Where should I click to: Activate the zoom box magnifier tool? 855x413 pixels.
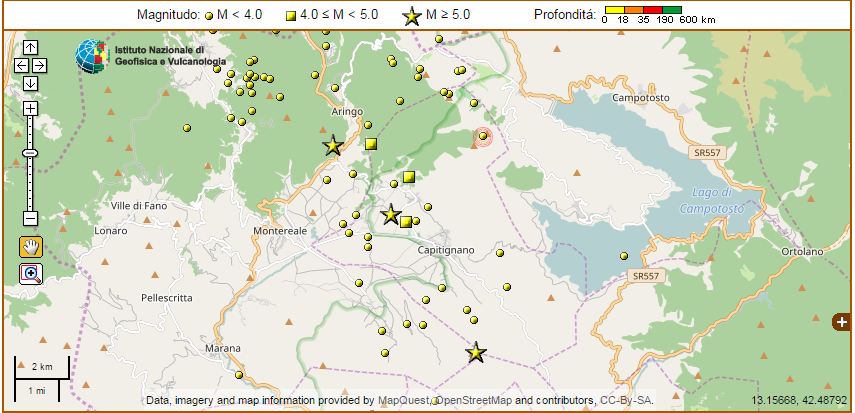point(30,273)
